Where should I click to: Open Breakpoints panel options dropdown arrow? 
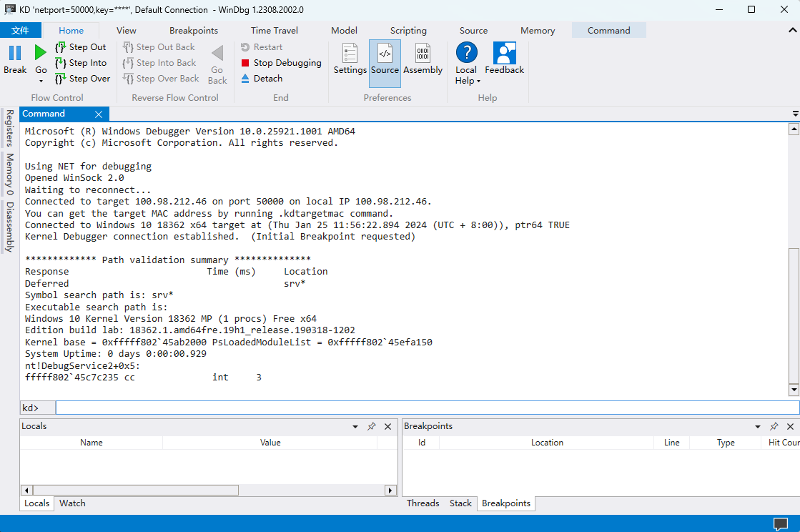(758, 426)
